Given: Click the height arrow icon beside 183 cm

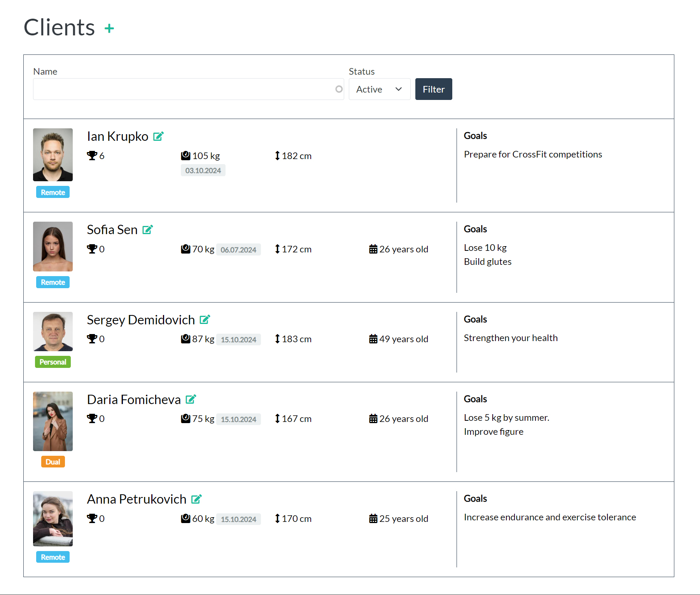Looking at the screenshot, I should point(277,339).
